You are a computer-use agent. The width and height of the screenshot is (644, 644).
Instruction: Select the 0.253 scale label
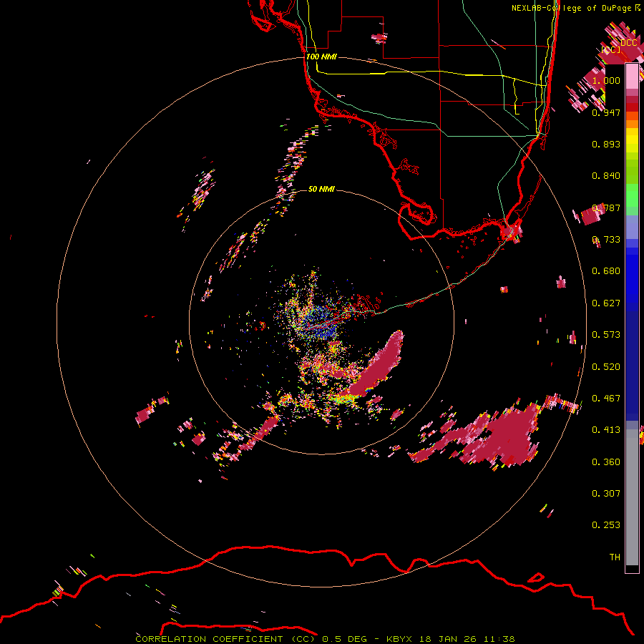(x=606, y=525)
